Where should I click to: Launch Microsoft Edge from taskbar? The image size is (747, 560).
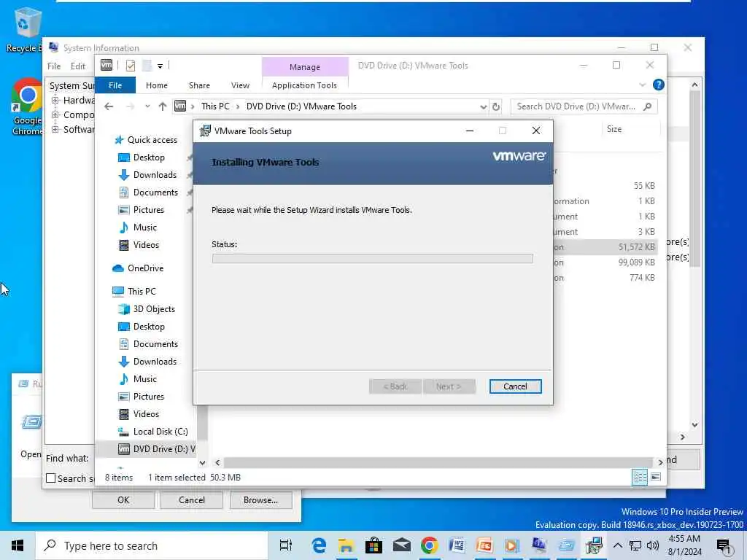click(318, 545)
